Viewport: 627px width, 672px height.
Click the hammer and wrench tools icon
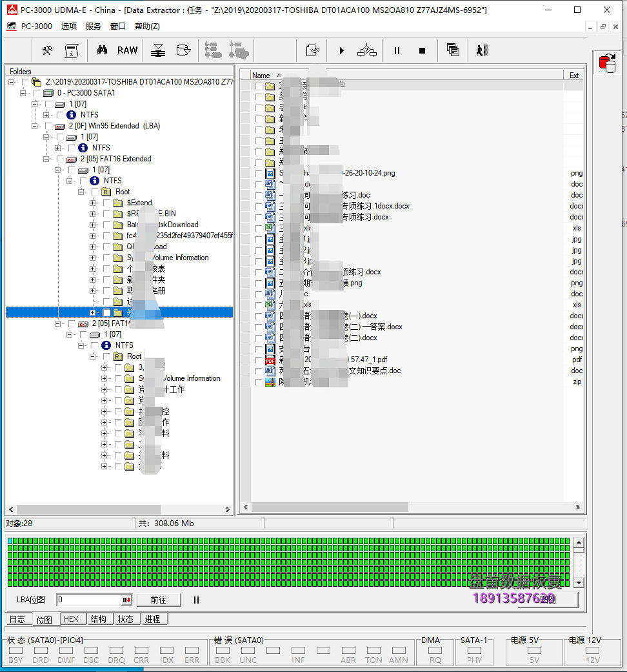47,50
